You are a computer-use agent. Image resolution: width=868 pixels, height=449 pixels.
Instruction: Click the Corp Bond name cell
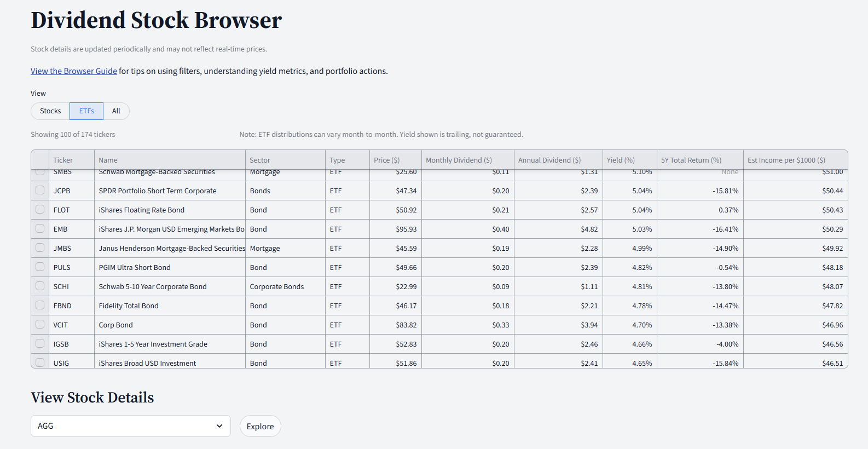pyautogui.click(x=170, y=325)
